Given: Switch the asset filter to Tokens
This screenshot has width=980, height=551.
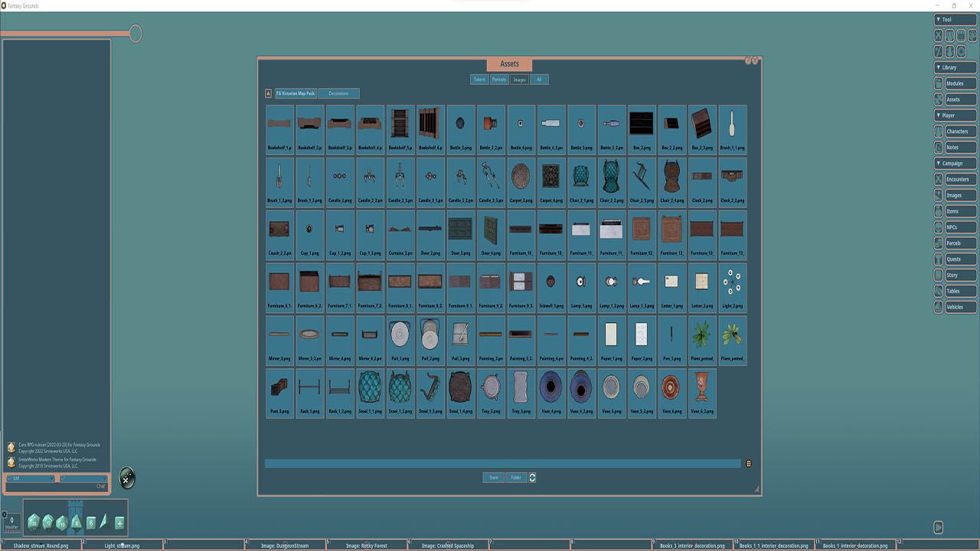Looking at the screenshot, I should [x=479, y=79].
